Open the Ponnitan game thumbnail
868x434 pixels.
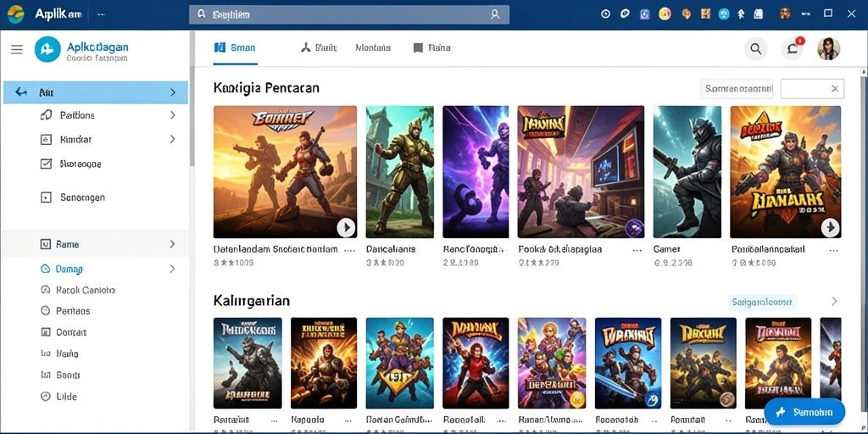coord(703,363)
